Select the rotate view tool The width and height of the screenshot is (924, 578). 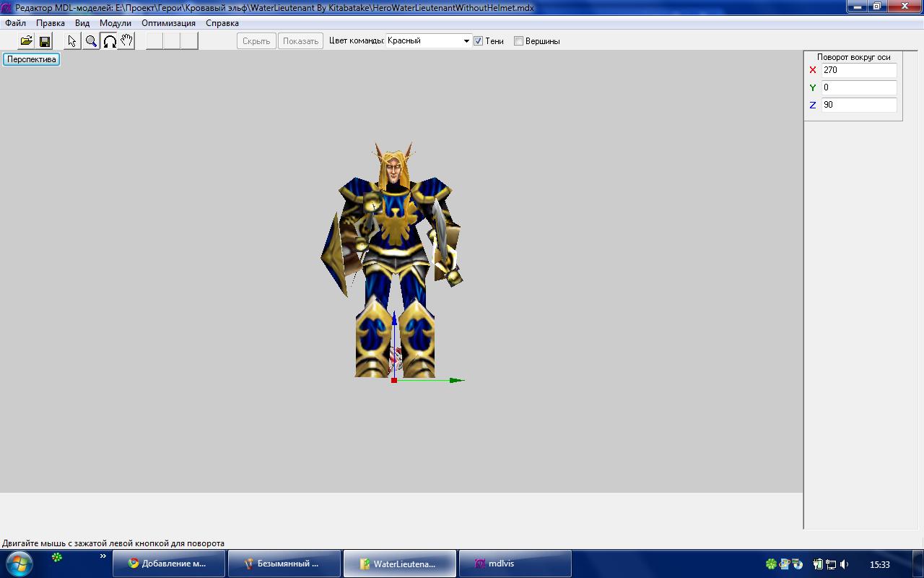109,41
